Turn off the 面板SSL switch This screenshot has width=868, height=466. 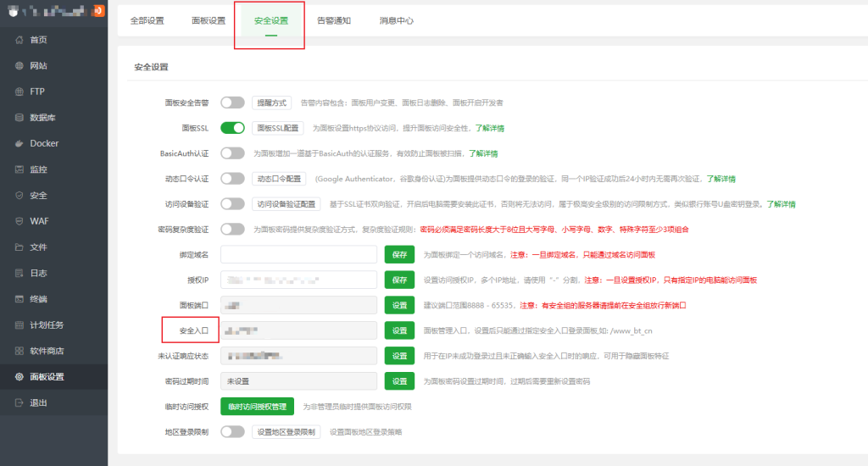click(x=232, y=128)
